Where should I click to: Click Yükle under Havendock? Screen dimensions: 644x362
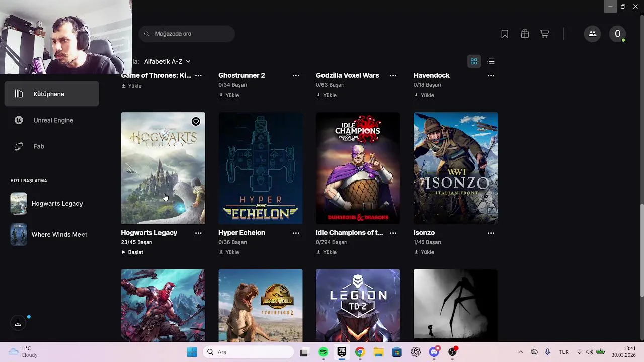pyautogui.click(x=424, y=95)
